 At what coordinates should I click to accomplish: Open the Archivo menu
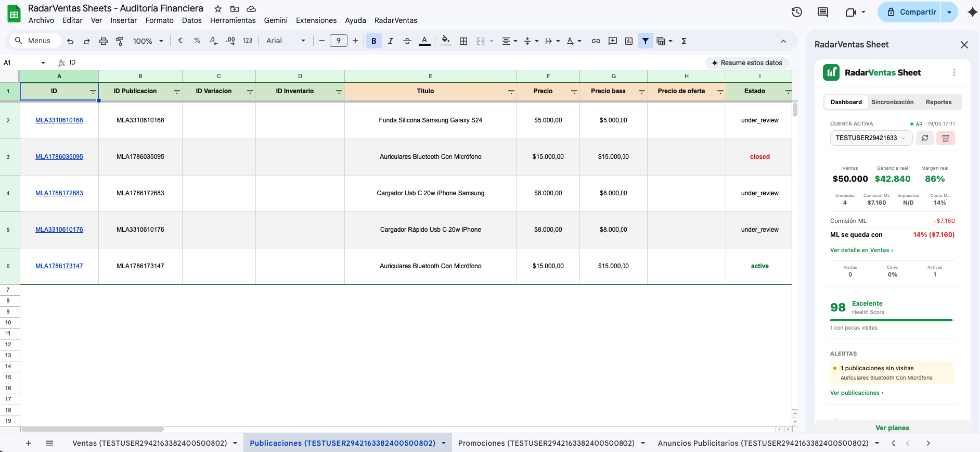pyautogui.click(x=41, y=20)
